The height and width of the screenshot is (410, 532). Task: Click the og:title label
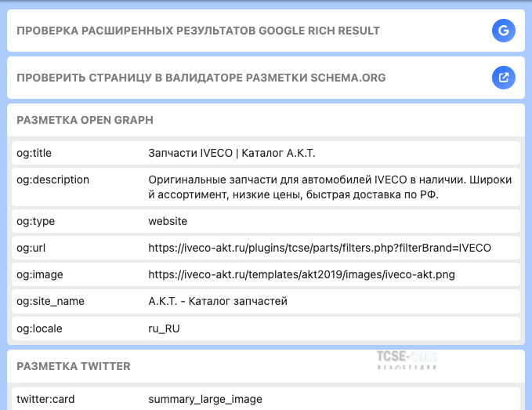34,153
